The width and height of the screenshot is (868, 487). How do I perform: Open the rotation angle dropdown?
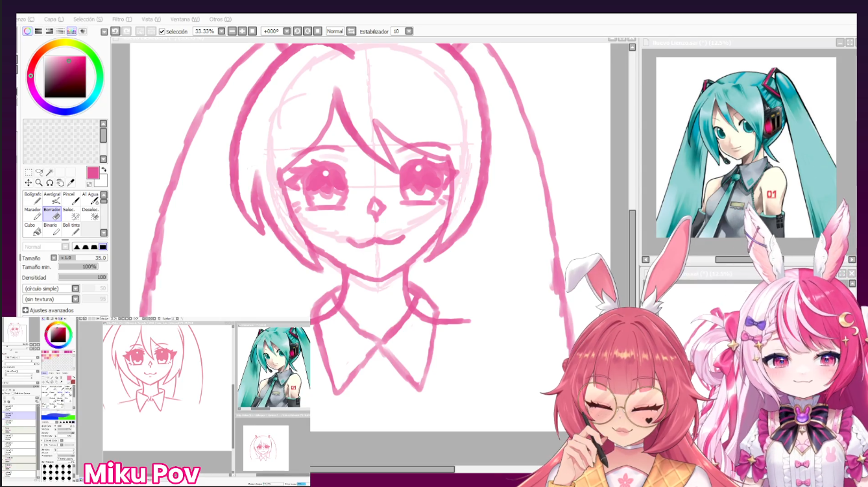tap(287, 31)
